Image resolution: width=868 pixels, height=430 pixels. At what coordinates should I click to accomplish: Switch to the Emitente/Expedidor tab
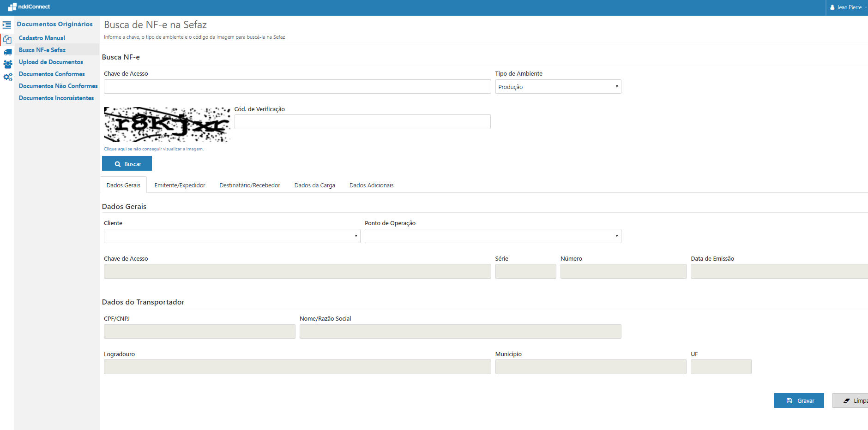click(x=180, y=185)
